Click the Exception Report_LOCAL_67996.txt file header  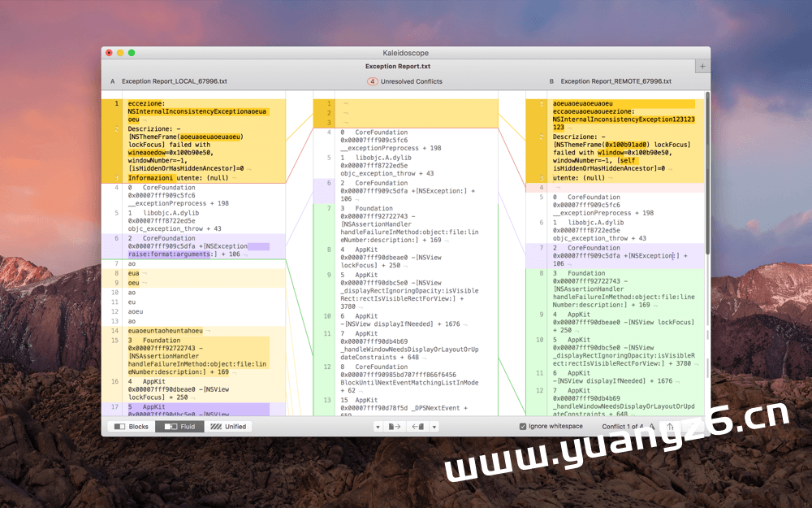(175, 81)
